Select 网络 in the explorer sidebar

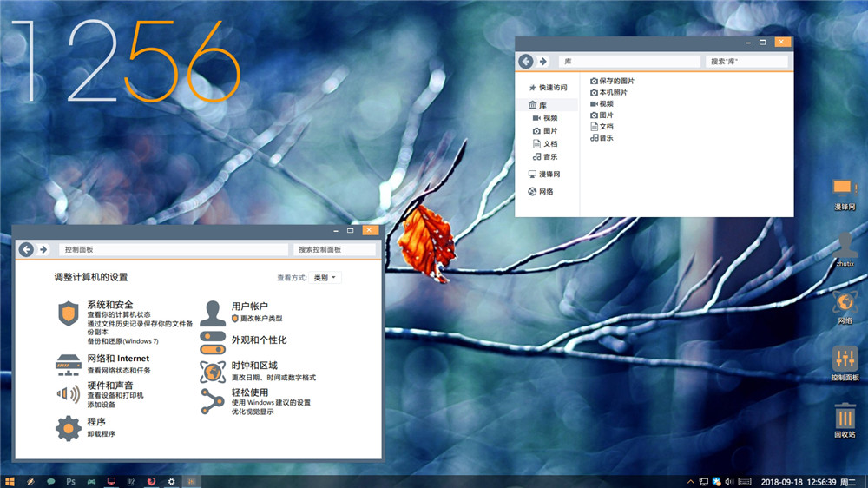pos(546,192)
